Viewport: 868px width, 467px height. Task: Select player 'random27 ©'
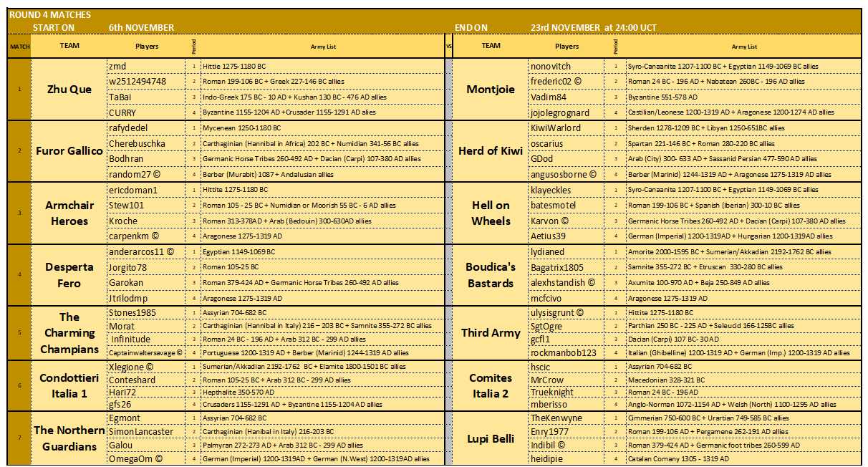133,174
